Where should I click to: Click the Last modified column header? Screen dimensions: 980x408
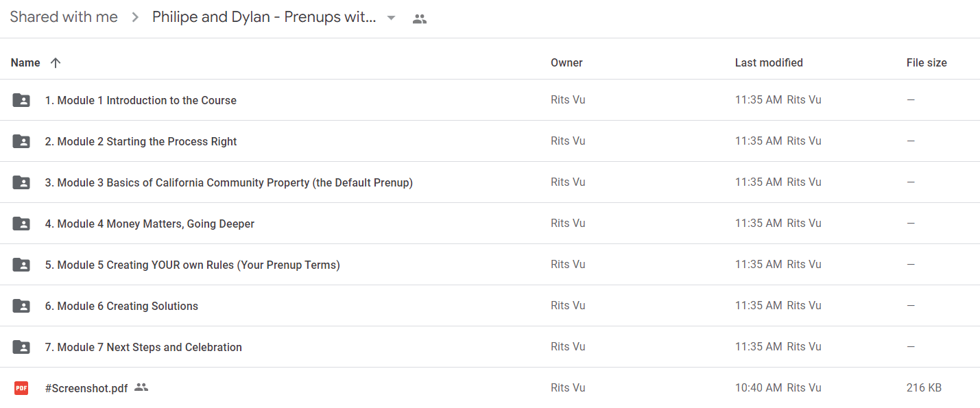click(769, 62)
